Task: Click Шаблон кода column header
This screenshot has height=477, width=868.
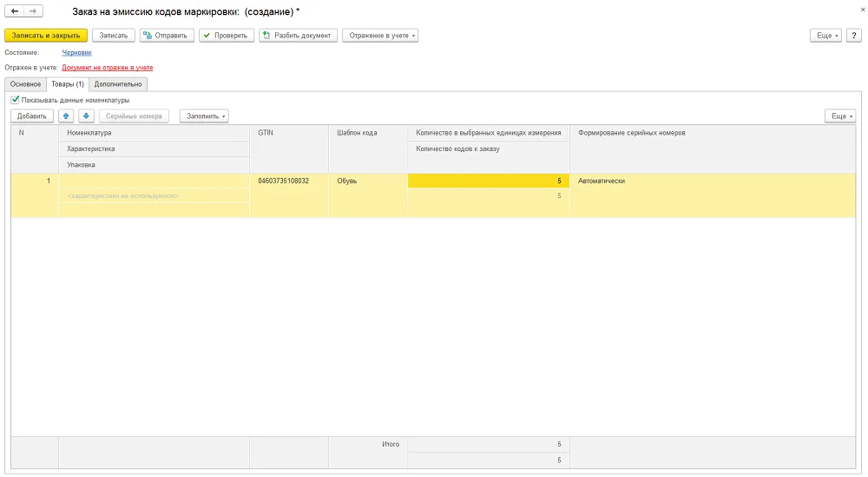Action: 368,149
